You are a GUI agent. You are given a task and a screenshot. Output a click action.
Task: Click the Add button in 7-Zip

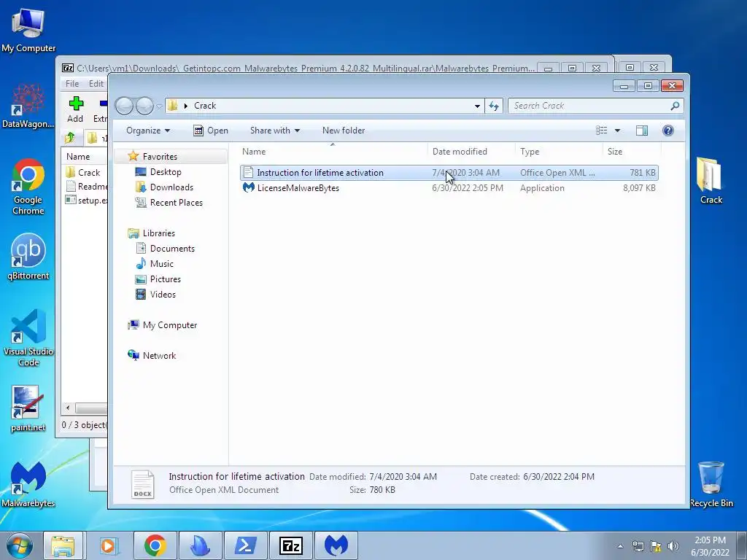click(75, 109)
